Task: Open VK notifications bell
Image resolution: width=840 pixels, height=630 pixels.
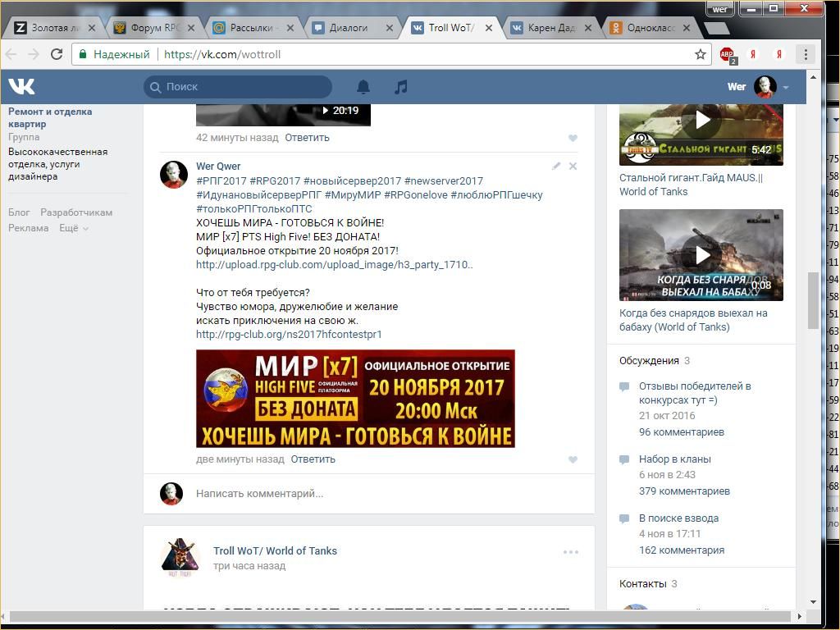Action: coord(363,87)
